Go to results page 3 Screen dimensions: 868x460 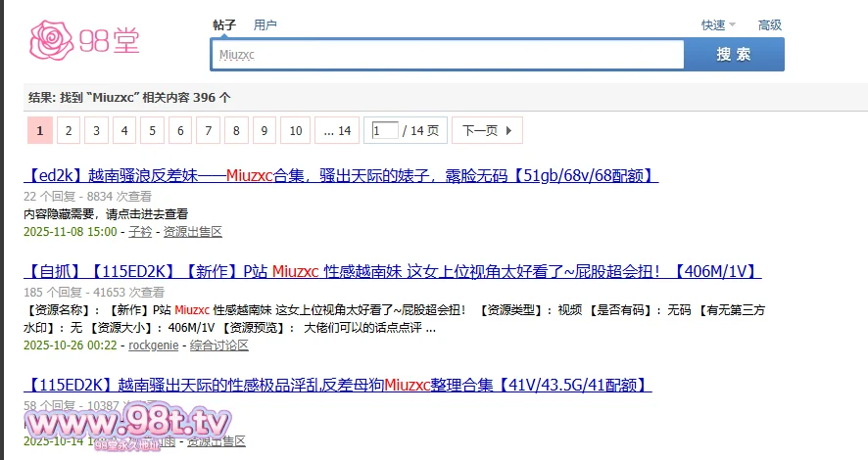pyautogui.click(x=96, y=130)
